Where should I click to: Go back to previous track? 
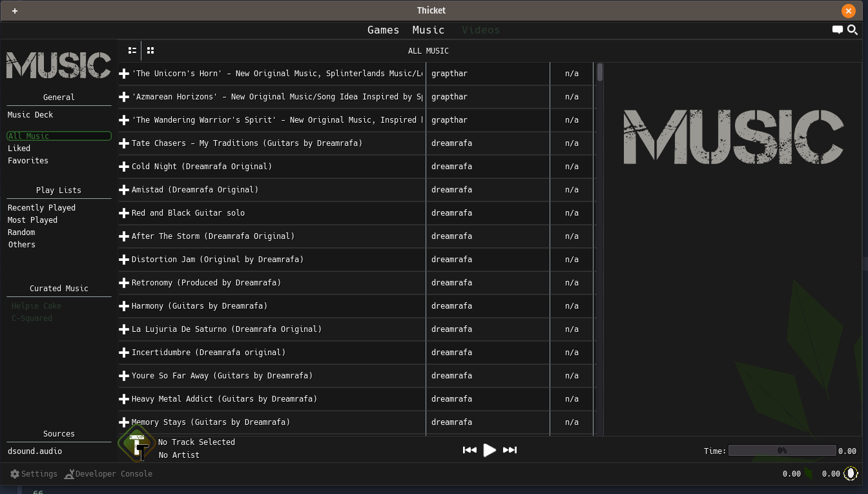click(x=470, y=450)
